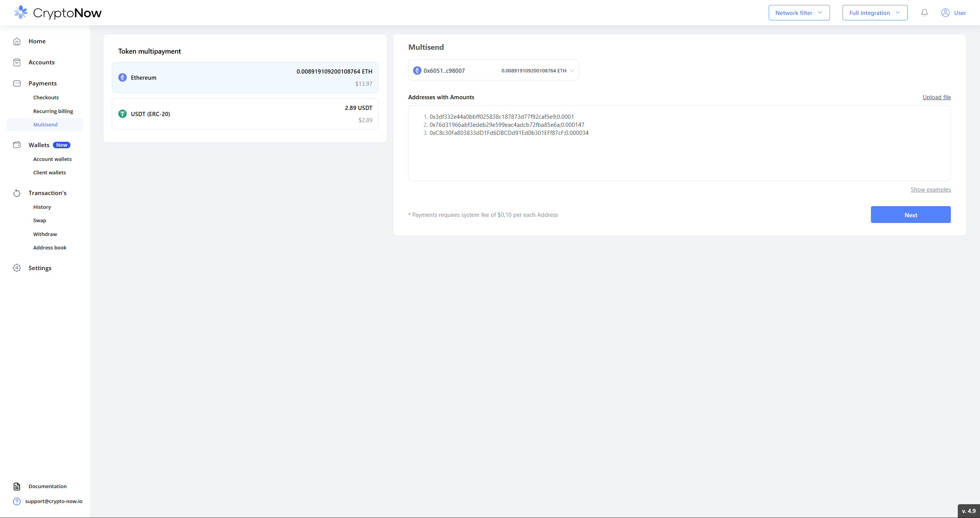Click the Payments card icon
Image resolution: width=980 pixels, height=518 pixels.
(17, 84)
